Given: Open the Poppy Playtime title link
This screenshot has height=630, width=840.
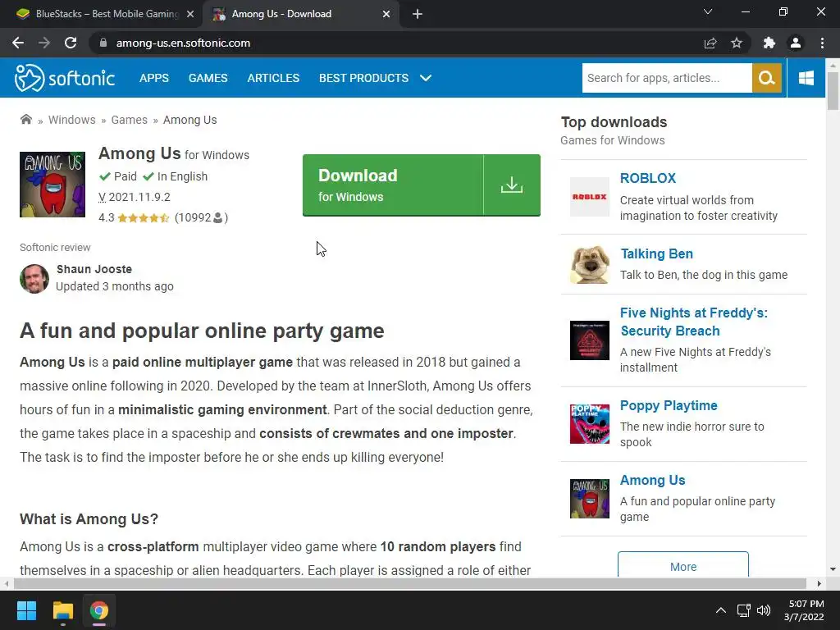Looking at the screenshot, I should click(669, 405).
